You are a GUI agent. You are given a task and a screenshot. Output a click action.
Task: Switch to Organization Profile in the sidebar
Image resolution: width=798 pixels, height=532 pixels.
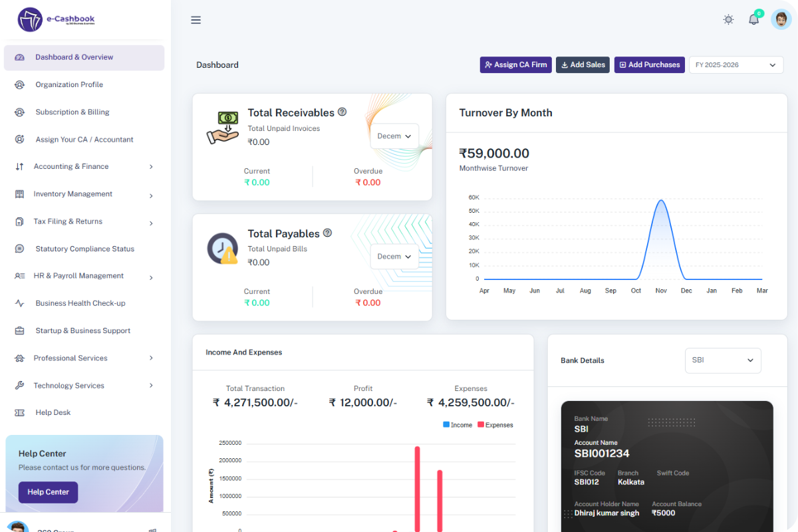point(69,84)
